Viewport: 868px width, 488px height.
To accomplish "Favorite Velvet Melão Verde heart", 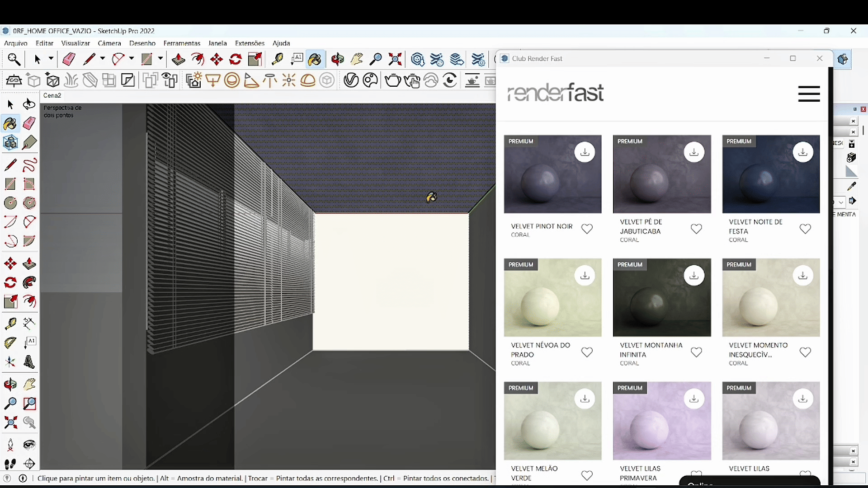I will [x=587, y=475].
